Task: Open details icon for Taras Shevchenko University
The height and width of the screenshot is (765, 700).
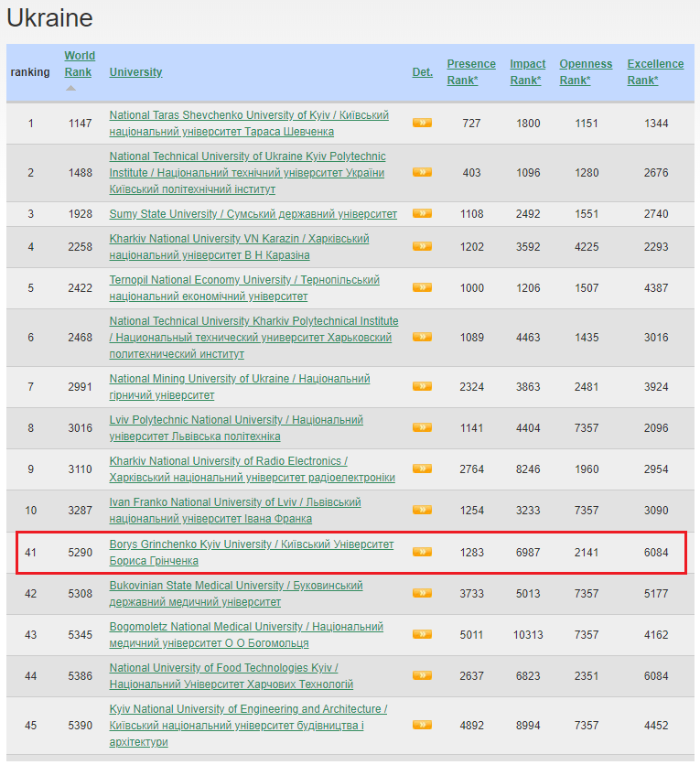Action: pos(422,123)
